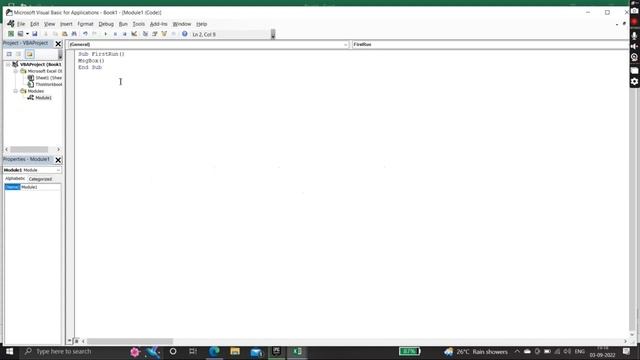Open the Project Explorer toolbar icon
Screen dimensions: 640x360
[x=145, y=34]
